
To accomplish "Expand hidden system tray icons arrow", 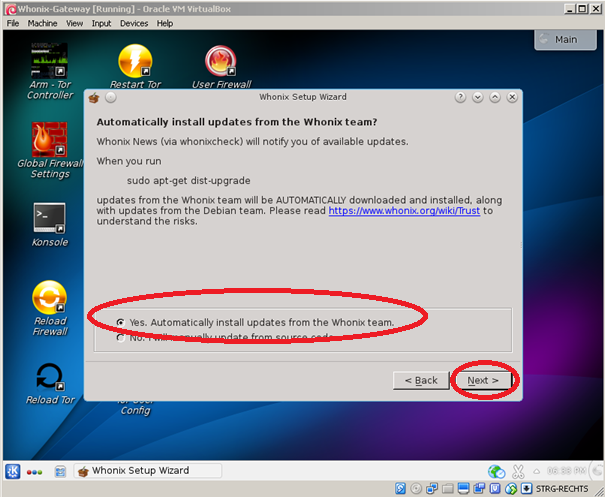I will tap(536, 471).
